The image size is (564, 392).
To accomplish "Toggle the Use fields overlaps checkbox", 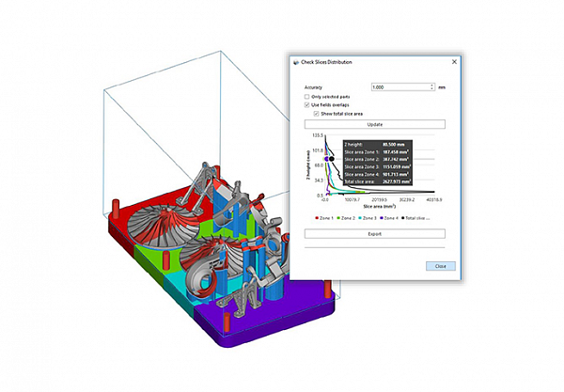I will pyautogui.click(x=307, y=104).
